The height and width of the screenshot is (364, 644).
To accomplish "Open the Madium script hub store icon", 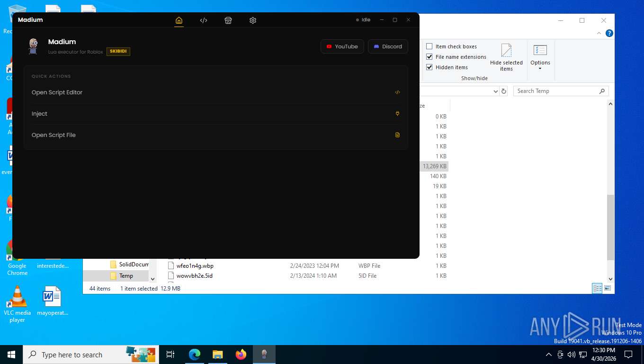I will pos(228,20).
